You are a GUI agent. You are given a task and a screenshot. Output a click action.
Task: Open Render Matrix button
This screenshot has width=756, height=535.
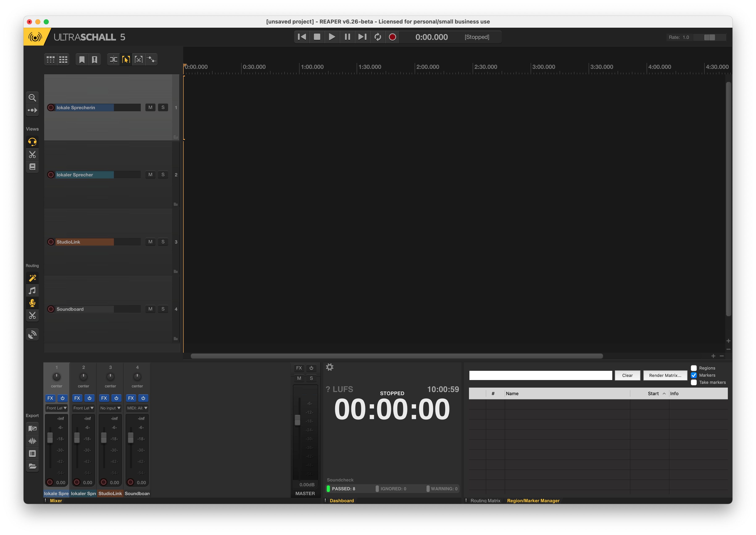pos(665,375)
